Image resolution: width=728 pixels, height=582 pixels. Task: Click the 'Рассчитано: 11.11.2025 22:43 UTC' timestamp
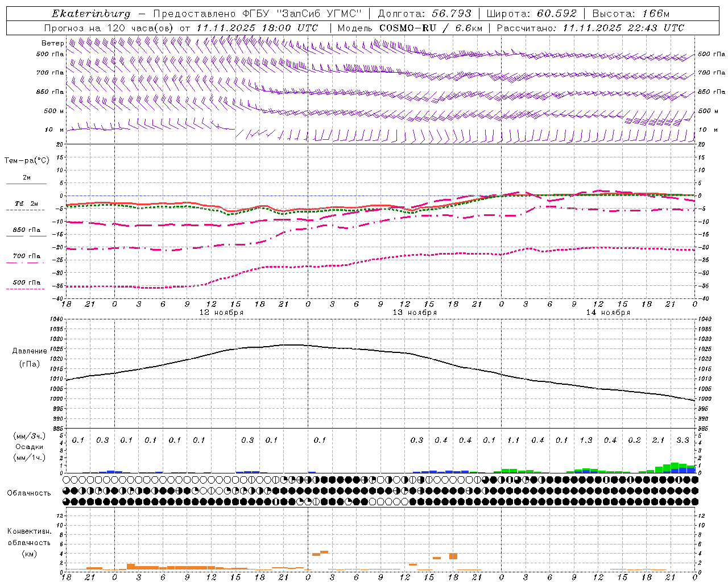(x=590, y=28)
